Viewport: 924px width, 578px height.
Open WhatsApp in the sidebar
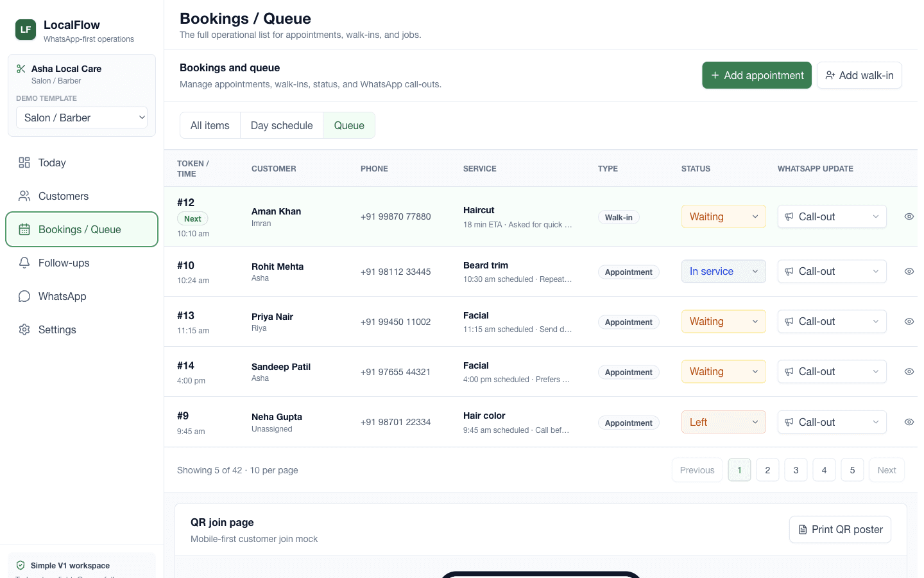(81, 296)
